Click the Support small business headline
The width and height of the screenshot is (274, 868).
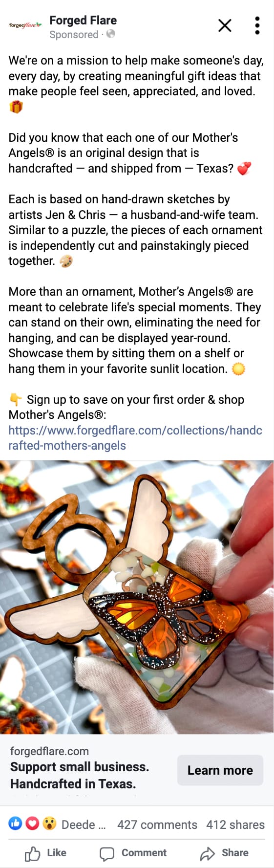tap(80, 775)
